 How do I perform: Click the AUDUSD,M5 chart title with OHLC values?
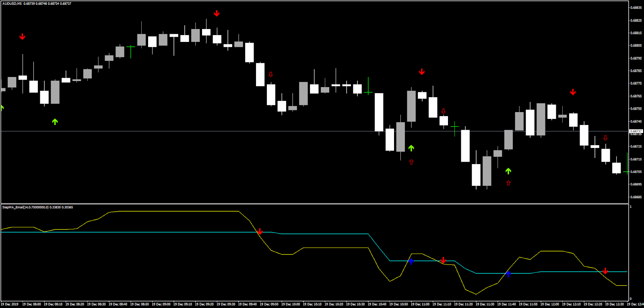(37, 4)
